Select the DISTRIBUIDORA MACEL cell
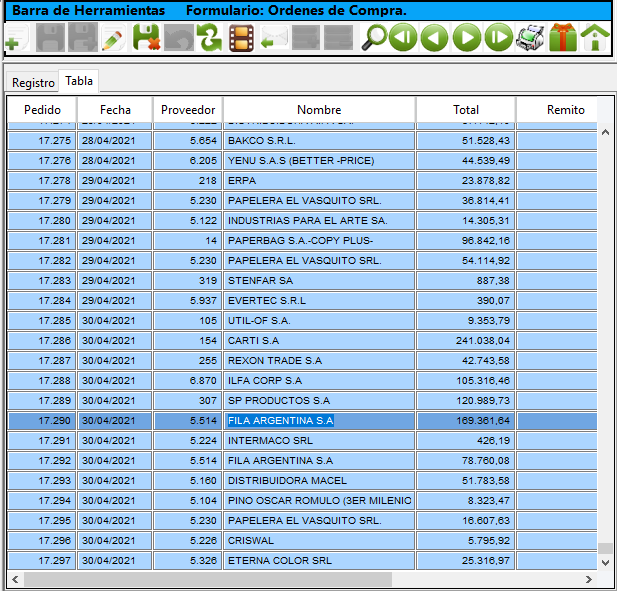This screenshot has width=617, height=591. [319, 480]
